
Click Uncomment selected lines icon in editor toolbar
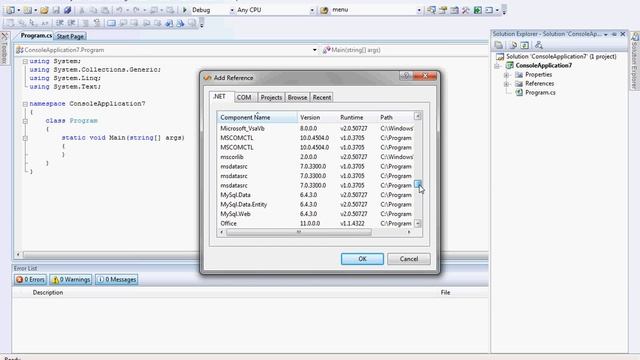pos(97,23)
